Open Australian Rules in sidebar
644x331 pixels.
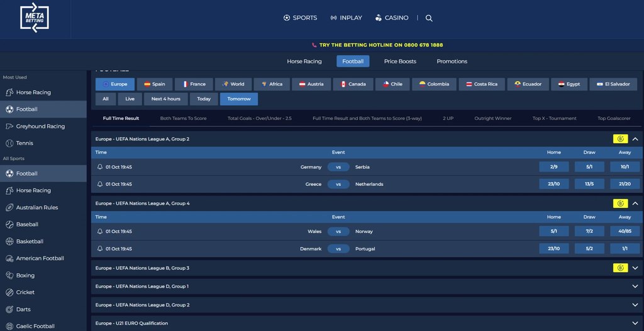click(43, 207)
